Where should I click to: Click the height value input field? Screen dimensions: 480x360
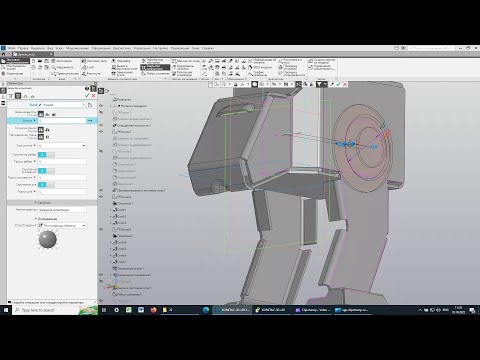[62, 120]
